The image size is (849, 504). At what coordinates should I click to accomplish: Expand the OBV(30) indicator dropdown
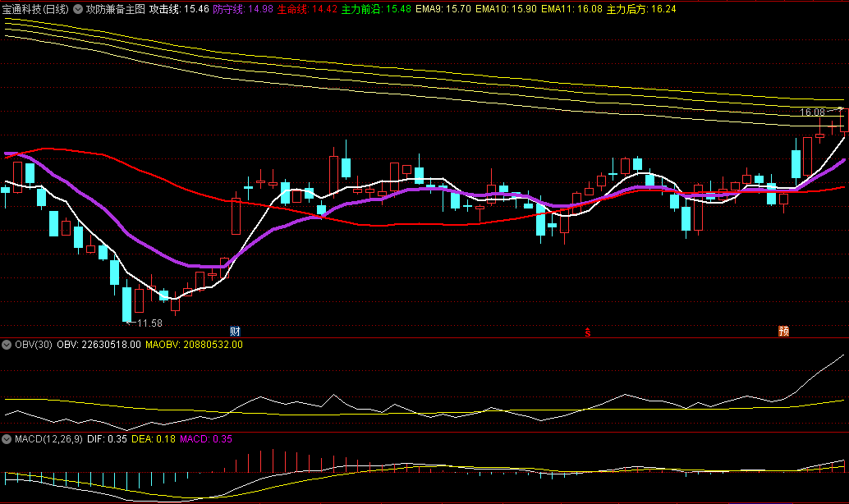7,345
